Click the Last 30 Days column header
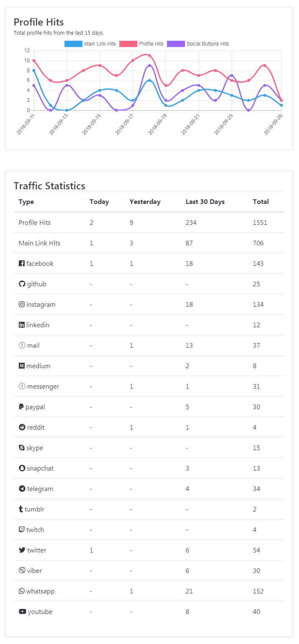This screenshot has width=299, height=644. point(205,201)
